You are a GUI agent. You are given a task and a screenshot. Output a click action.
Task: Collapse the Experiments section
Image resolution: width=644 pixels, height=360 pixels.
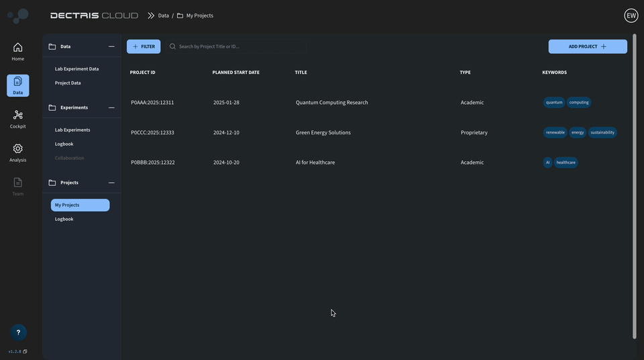[111, 107]
